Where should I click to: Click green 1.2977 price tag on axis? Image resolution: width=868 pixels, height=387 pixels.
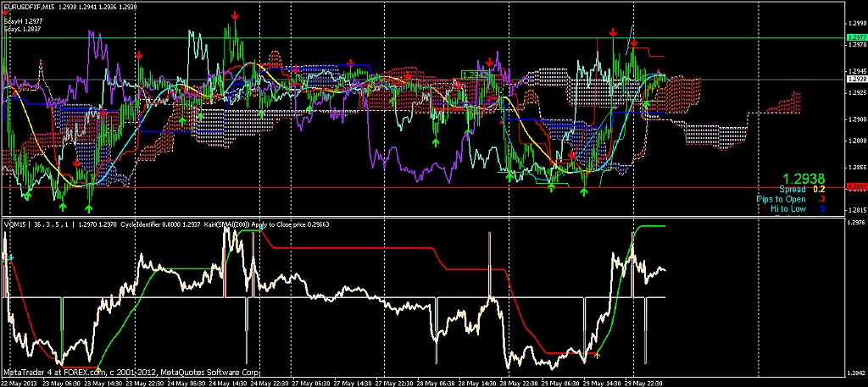coord(856,37)
